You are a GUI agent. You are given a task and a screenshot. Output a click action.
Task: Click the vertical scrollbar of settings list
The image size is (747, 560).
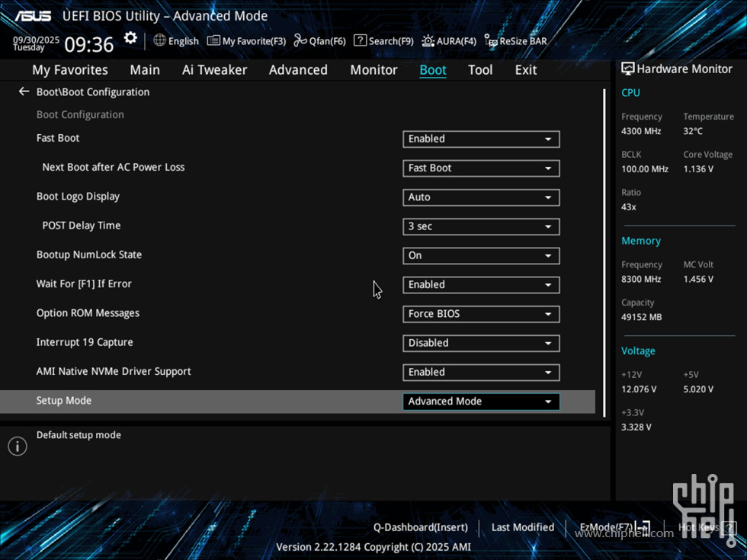(604, 251)
